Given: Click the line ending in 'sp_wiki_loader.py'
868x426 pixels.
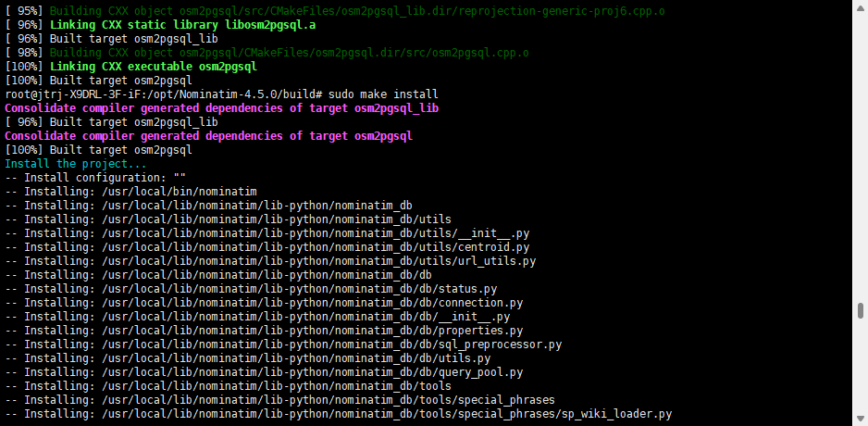Looking at the screenshot, I should (x=339, y=414).
